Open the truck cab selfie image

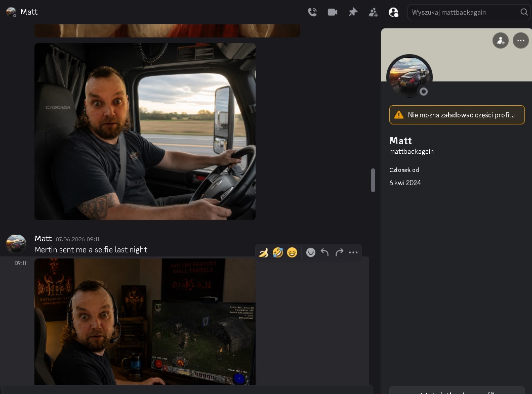tap(145, 131)
